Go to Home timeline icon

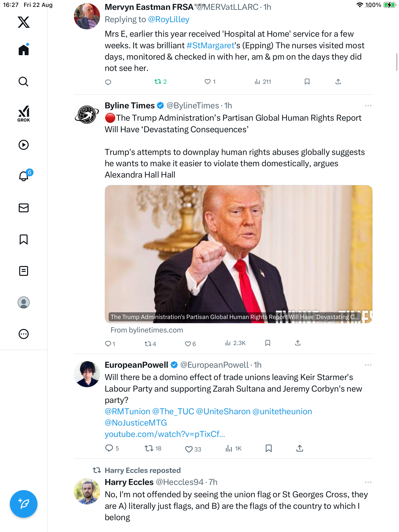24,50
